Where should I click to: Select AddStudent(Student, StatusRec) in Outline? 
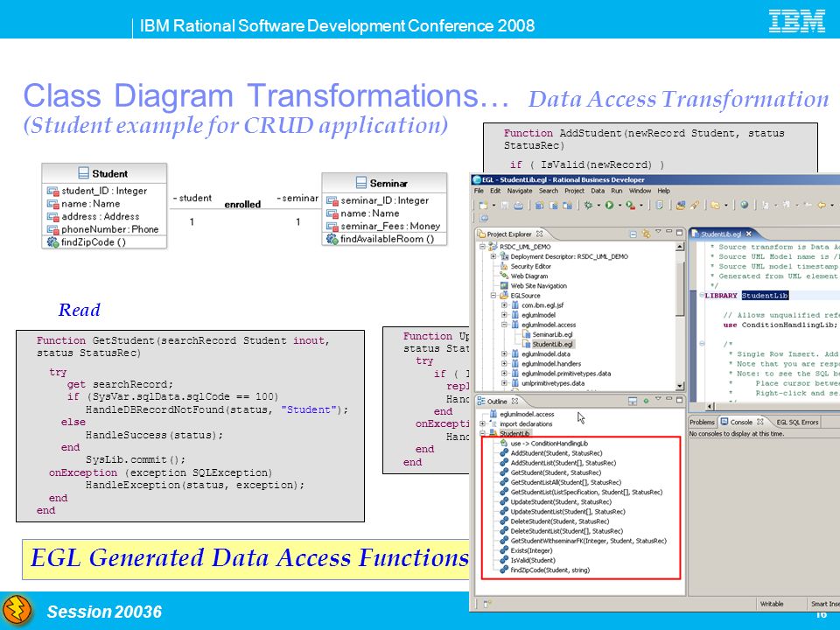click(x=556, y=453)
